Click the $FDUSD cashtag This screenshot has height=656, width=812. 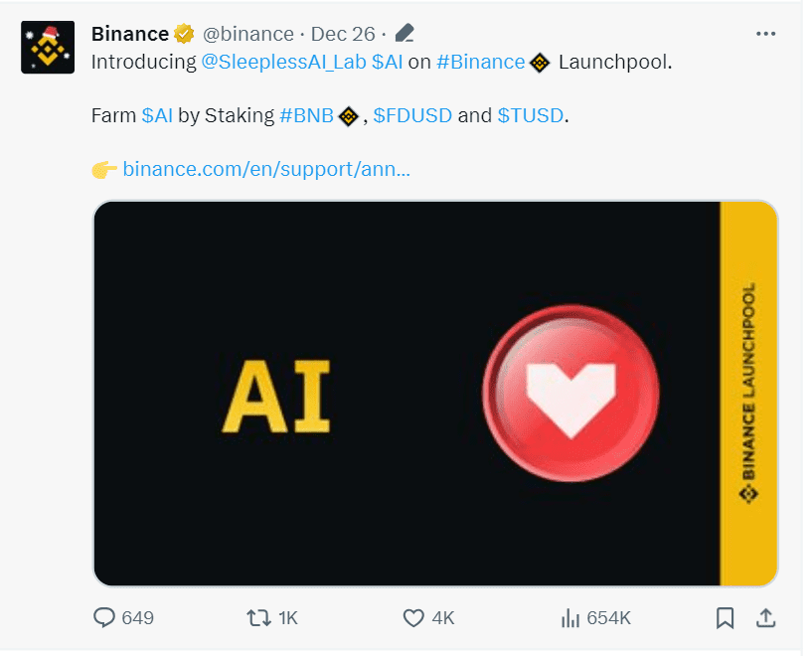(412, 115)
